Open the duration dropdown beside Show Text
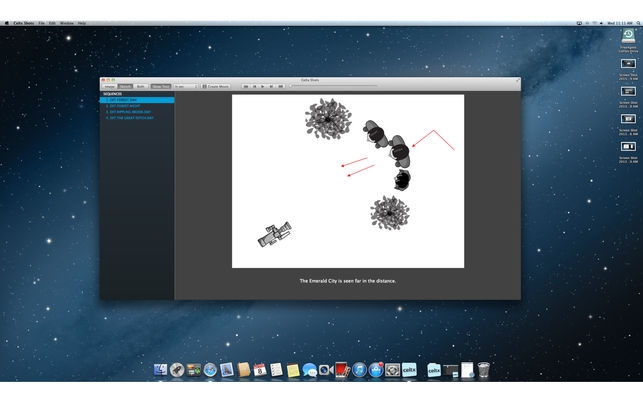The width and height of the screenshot is (643, 402). pos(186,87)
